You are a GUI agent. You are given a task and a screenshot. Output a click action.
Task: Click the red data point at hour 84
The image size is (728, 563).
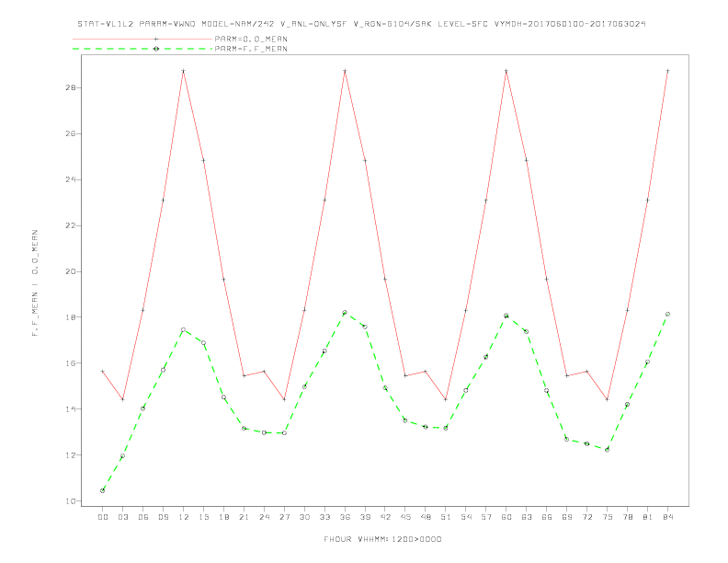[668, 71]
